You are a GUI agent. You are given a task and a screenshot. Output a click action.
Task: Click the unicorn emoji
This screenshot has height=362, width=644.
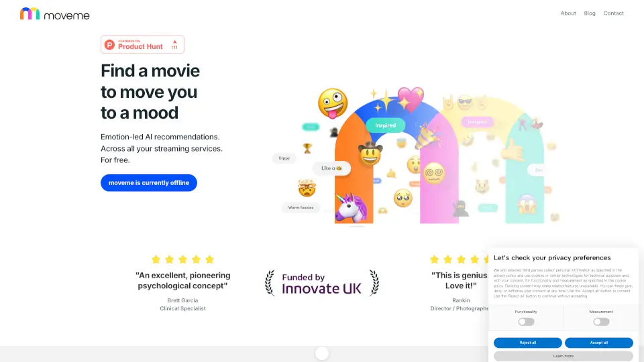click(x=350, y=207)
